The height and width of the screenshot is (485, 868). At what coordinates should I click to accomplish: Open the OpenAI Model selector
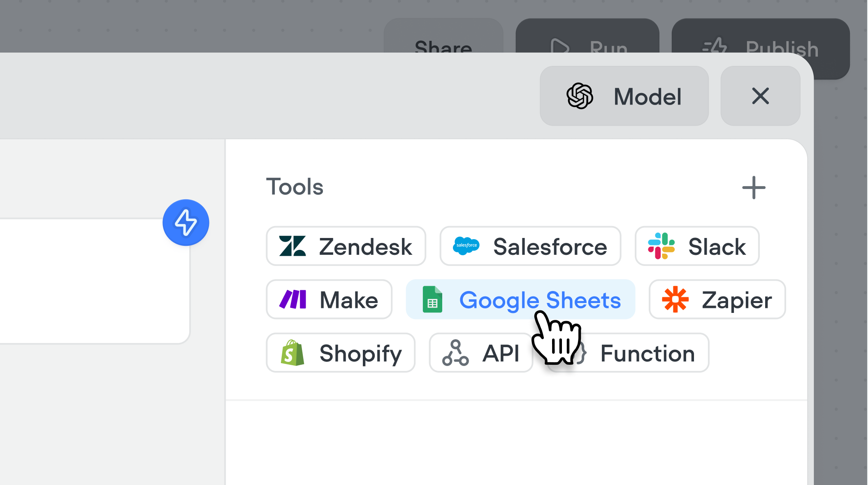pos(624,96)
